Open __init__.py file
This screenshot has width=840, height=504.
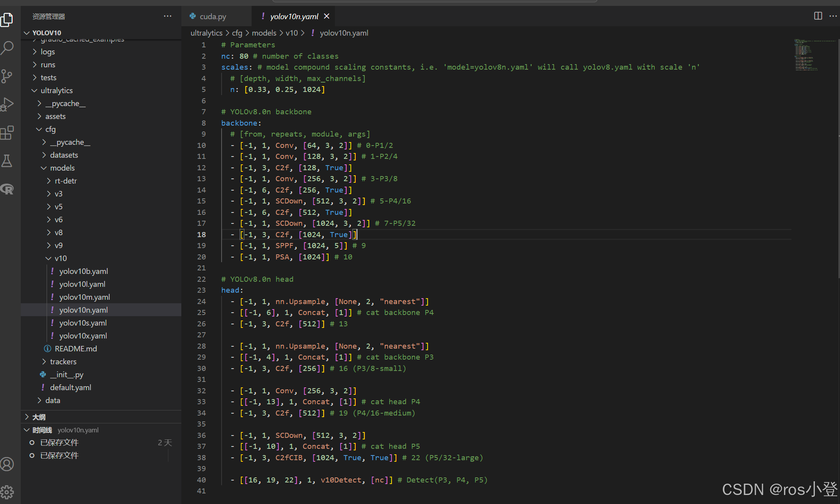point(101,374)
